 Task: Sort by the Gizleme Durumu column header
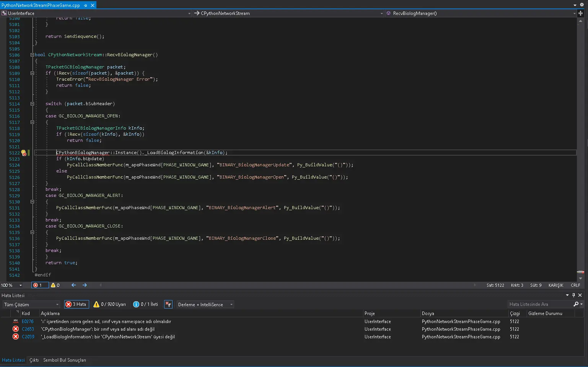point(551,313)
